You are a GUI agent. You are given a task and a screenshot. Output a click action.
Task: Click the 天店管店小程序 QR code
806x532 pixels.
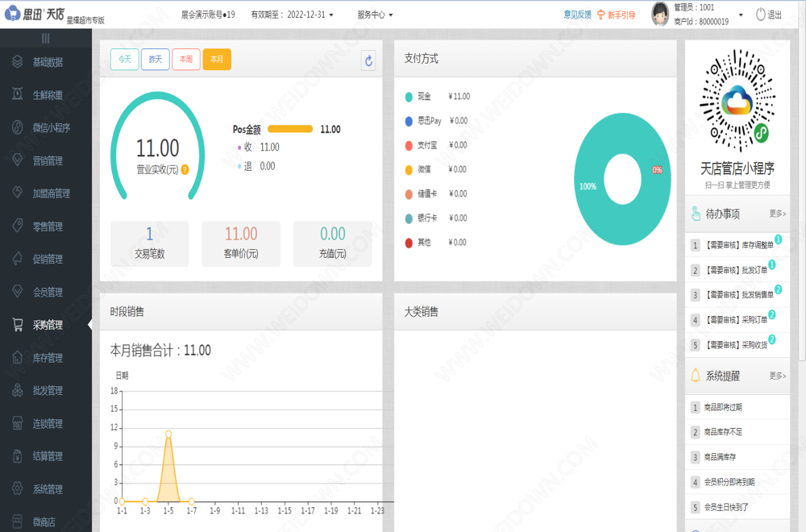[737, 101]
